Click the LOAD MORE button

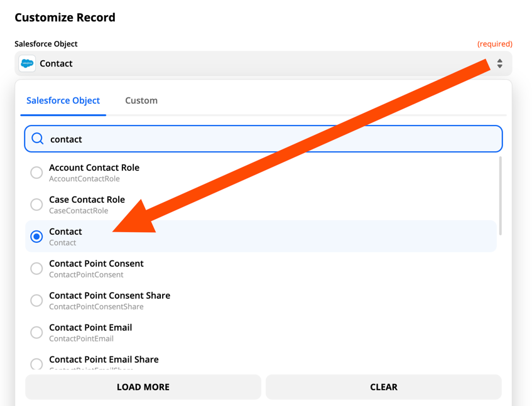(143, 387)
